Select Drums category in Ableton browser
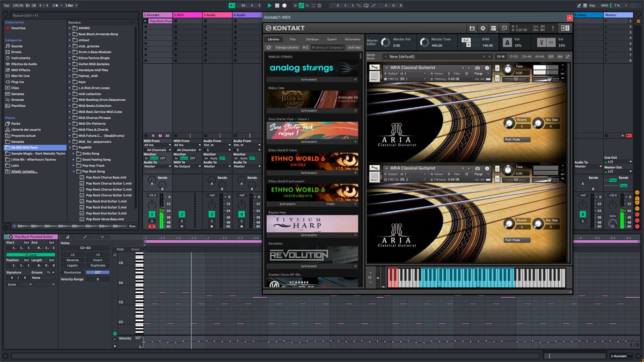This screenshot has width=644, height=362. click(x=17, y=52)
